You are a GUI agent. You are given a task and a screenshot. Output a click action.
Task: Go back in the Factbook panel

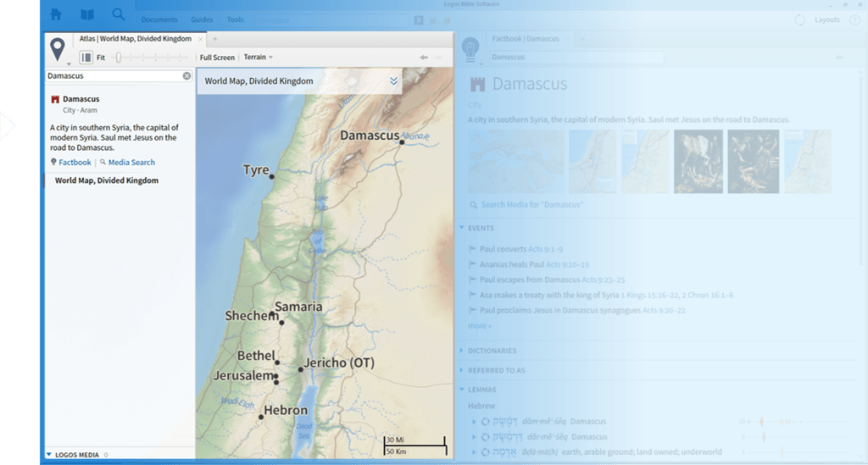pos(839,57)
